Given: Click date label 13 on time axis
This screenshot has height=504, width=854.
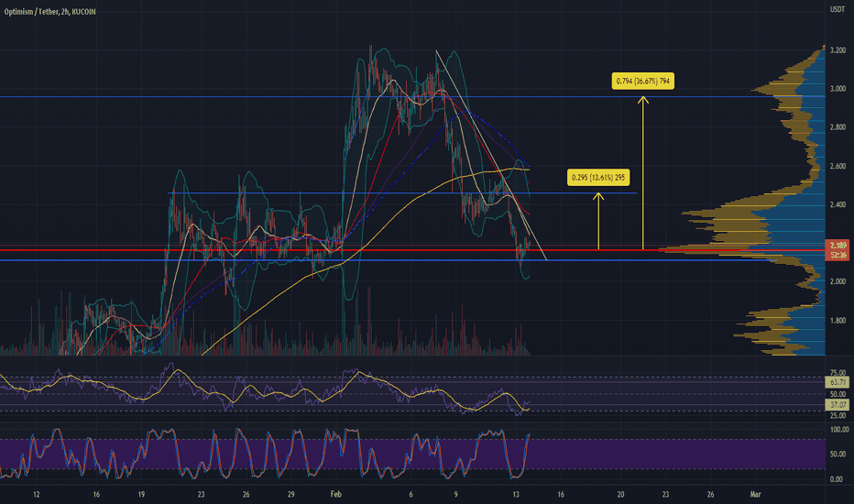Looking at the screenshot, I should click(516, 495).
